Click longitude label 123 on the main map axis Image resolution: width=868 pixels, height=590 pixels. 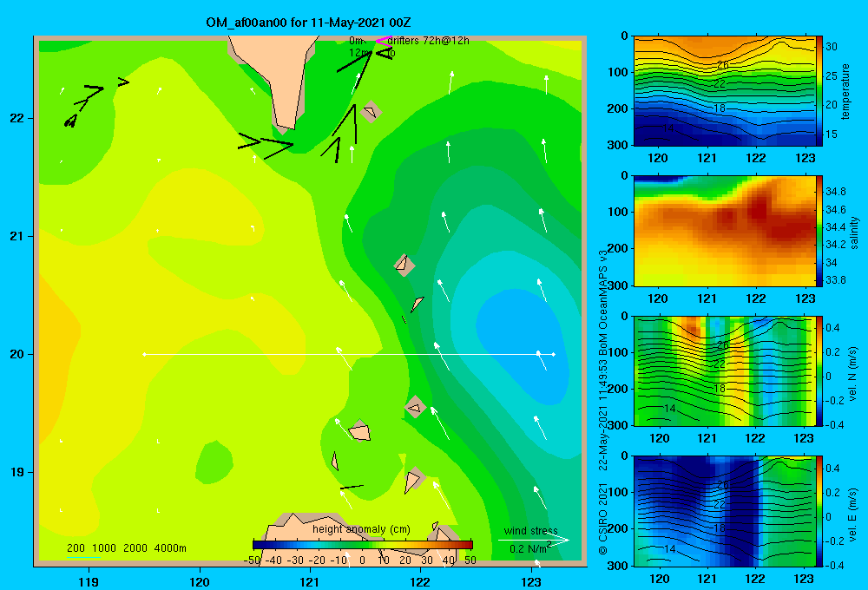[x=531, y=582]
